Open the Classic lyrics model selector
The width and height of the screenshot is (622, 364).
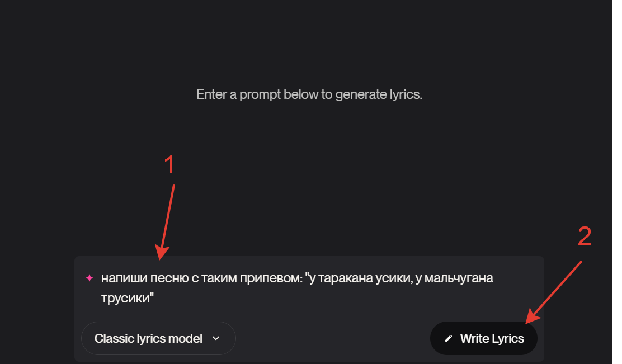click(x=158, y=338)
